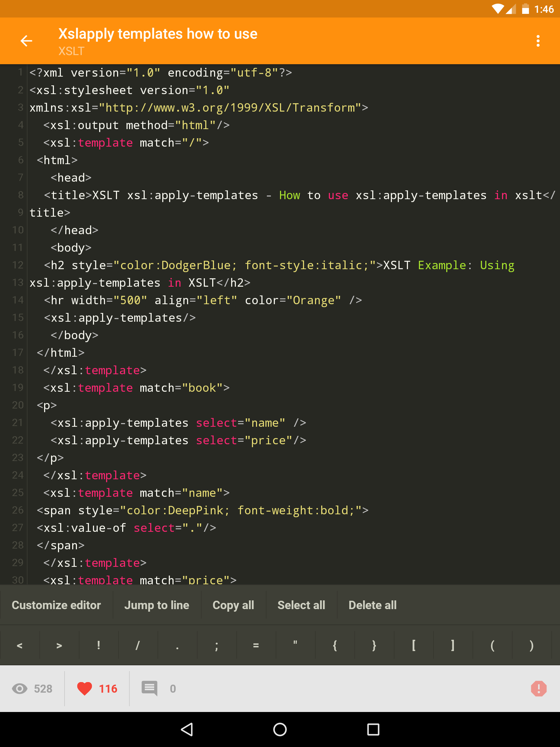
Task: Tap Android home navigation button
Action: [280, 729]
